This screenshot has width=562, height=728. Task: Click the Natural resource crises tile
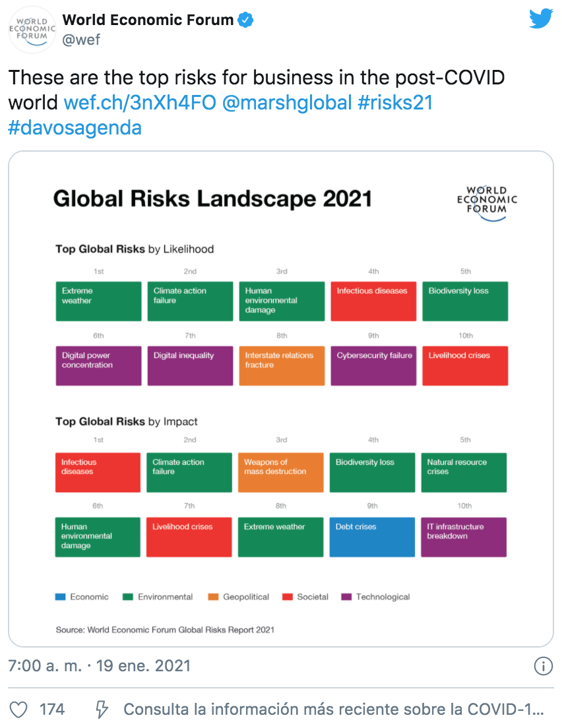[464, 473]
